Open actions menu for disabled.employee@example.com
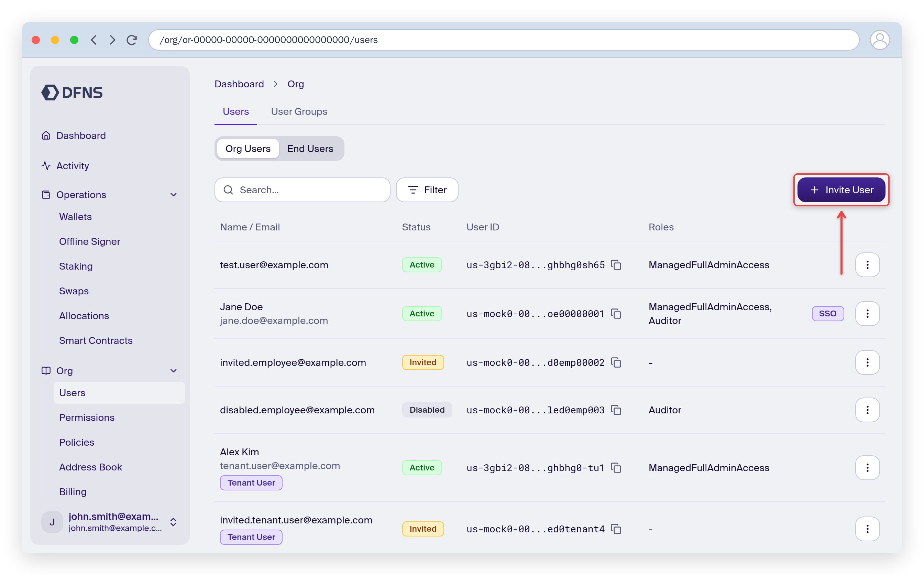The height and width of the screenshot is (575, 924). click(x=867, y=410)
